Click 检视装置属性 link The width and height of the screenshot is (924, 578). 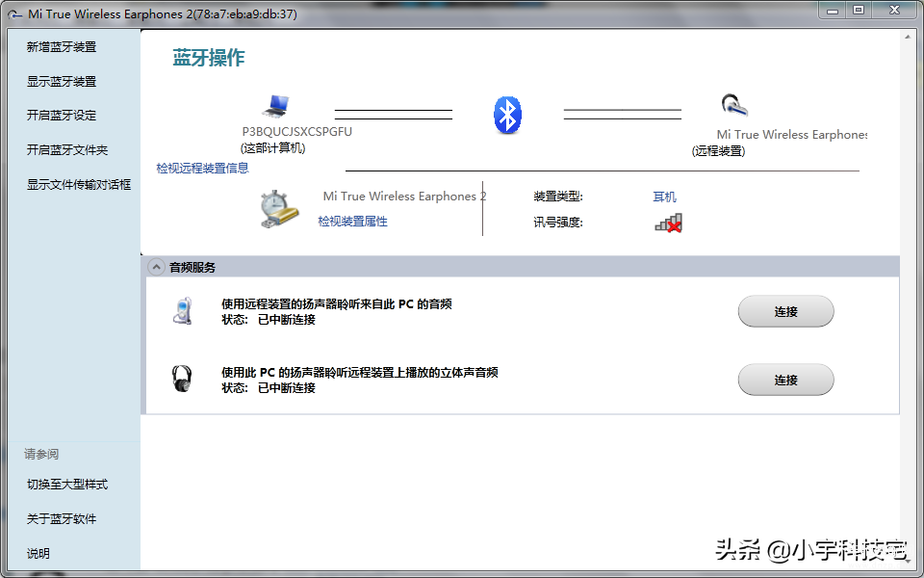pos(353,222)
